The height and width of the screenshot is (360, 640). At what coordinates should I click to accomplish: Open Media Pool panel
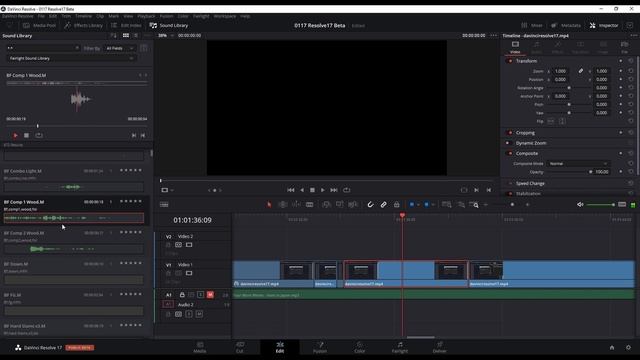[39, 25]
